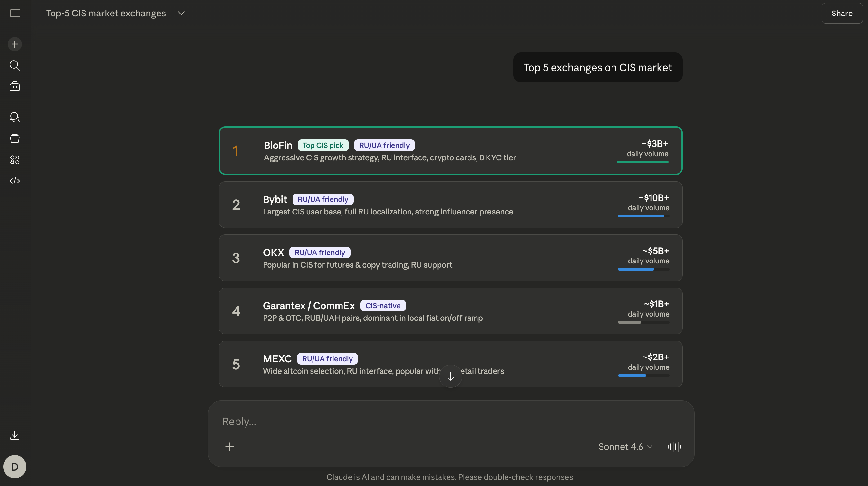868x486 pixels.
Task: Start a new chat with plus icon
Action: pos(15,44)
